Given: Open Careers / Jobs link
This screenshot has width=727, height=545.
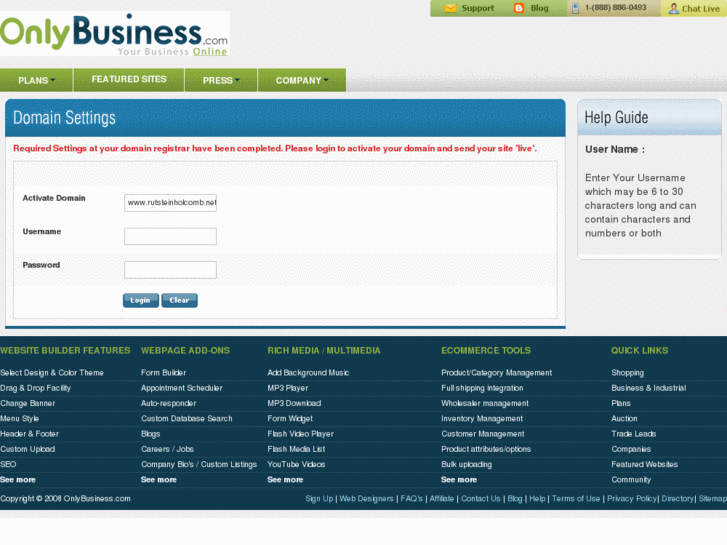Looking at the screenshot, I should (x=167, y=449).
